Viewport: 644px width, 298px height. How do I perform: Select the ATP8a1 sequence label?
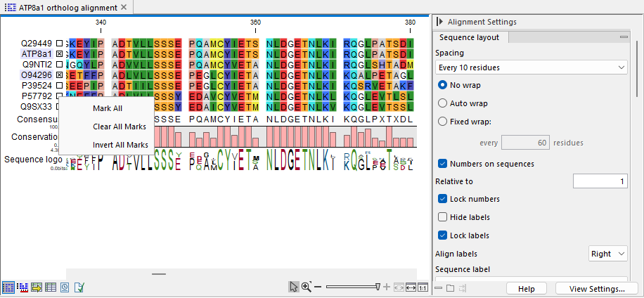coord(37,54)
